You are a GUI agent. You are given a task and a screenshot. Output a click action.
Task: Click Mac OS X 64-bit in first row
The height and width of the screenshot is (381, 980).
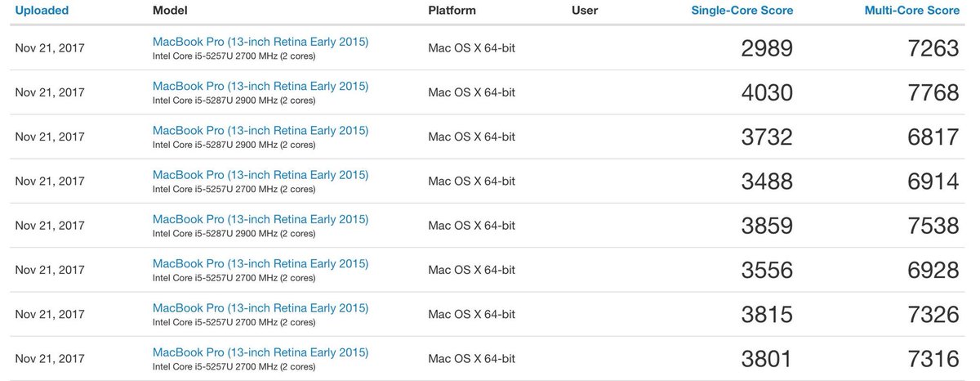(471, 47)
